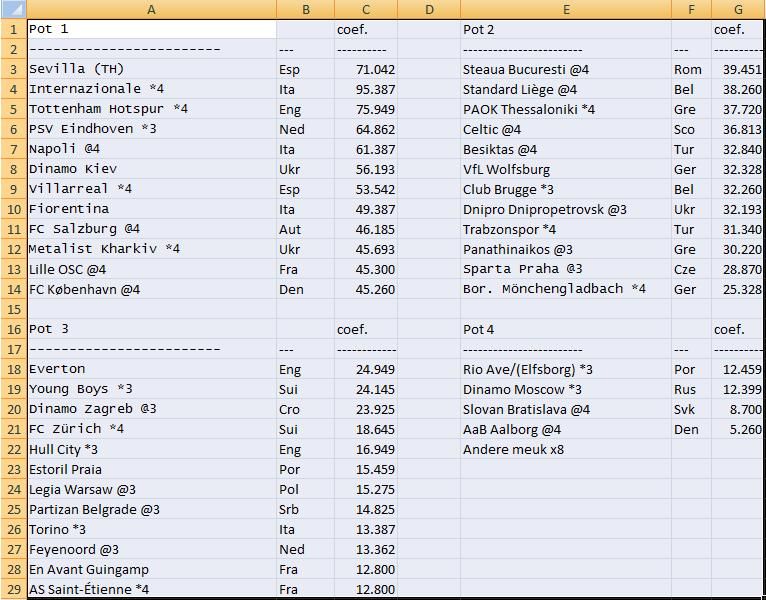Click cell 'Partizan Belgrade @3'
The height and width of the screenshot is (600, 766).
coord(151,510)
